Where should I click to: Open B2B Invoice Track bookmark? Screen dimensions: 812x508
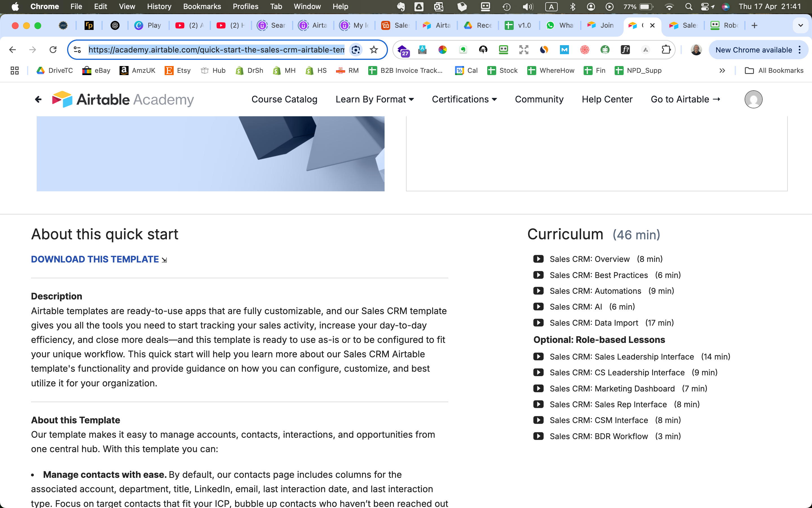(x=405, y=71)
